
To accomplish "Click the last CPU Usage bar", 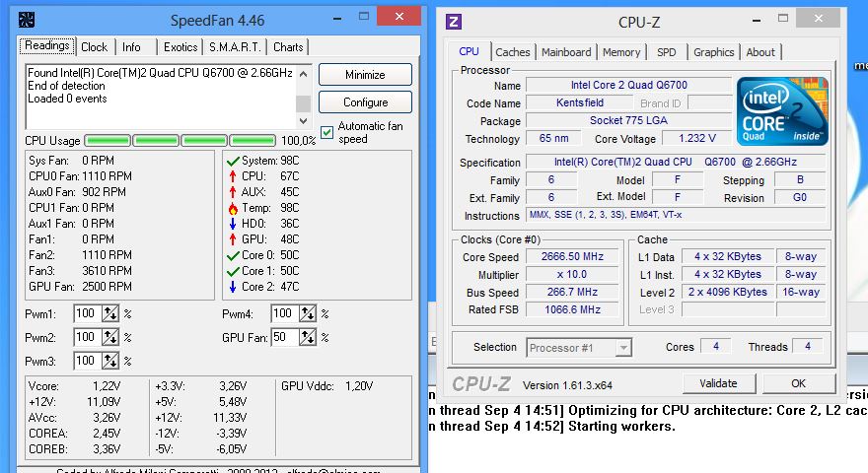I will pyautogui.click(x=253, y=141).
